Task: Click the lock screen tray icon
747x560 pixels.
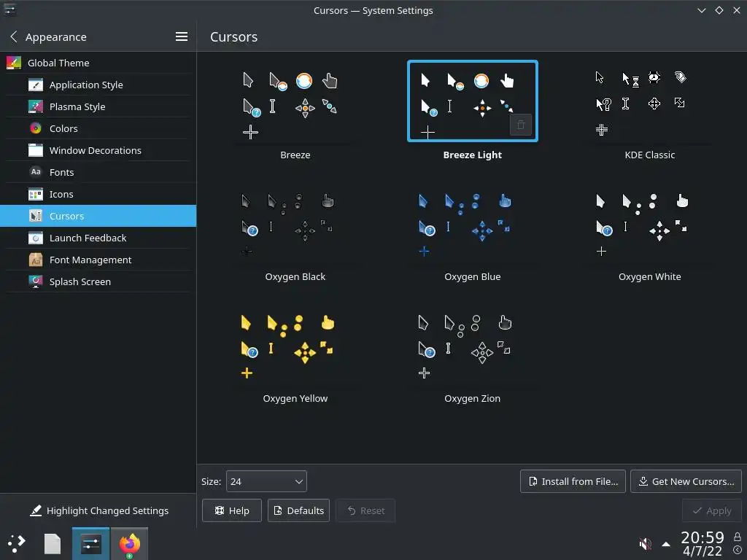Action: tap(738, 537)
